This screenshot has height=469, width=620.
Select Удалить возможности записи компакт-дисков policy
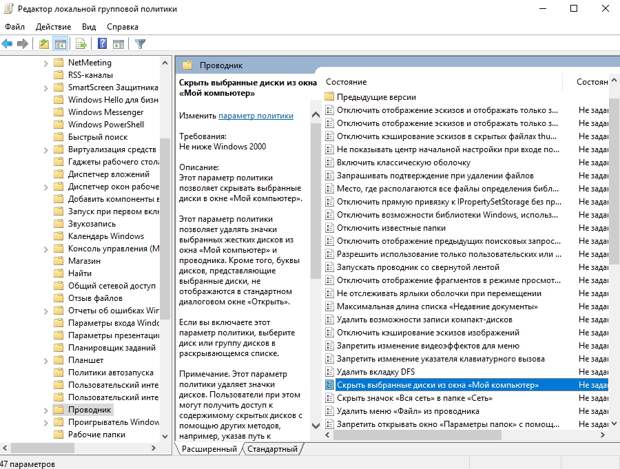424,320
